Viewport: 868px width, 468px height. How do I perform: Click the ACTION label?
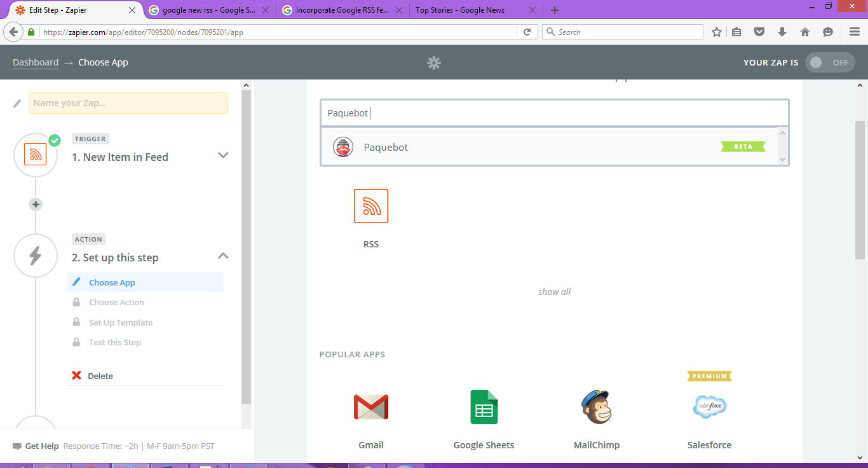[88, 239]
